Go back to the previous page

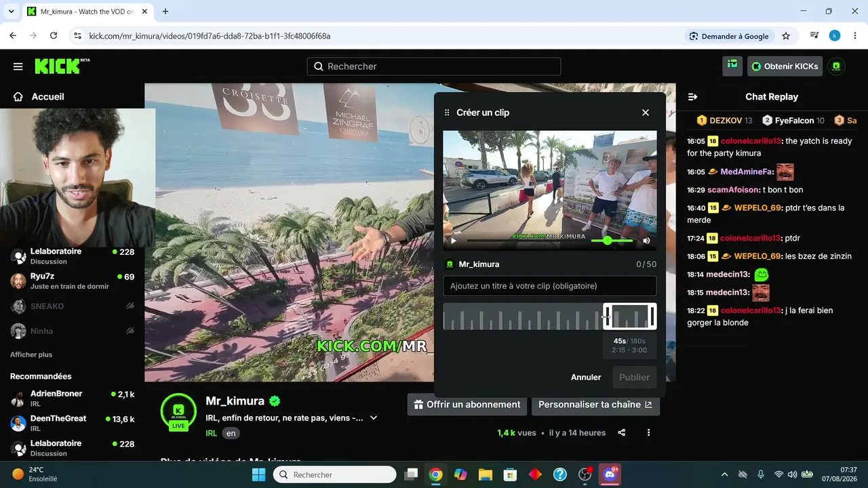tap(13, 36)
